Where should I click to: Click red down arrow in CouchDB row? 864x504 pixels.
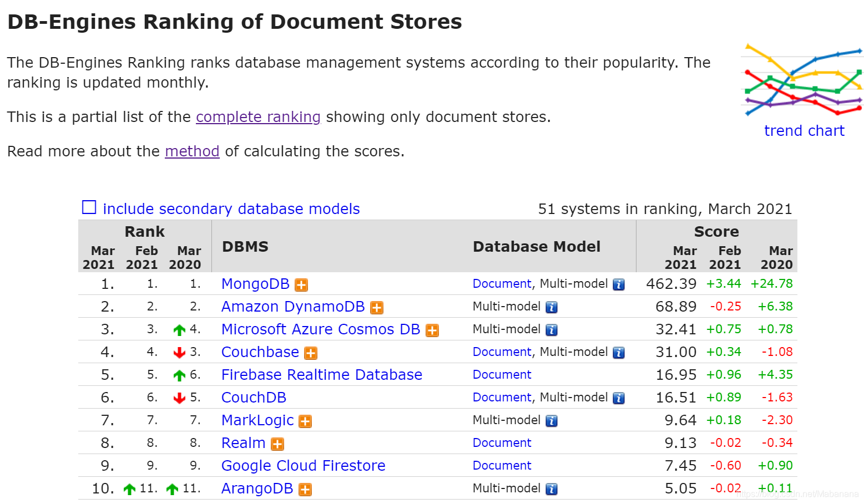pos(179,398)
